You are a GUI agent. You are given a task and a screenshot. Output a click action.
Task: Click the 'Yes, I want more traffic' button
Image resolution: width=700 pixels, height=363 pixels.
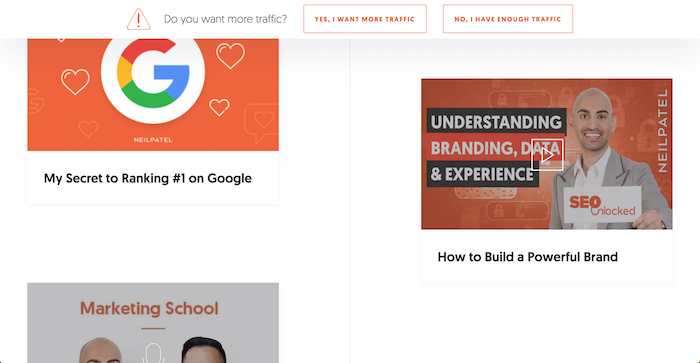pos(365,19)
